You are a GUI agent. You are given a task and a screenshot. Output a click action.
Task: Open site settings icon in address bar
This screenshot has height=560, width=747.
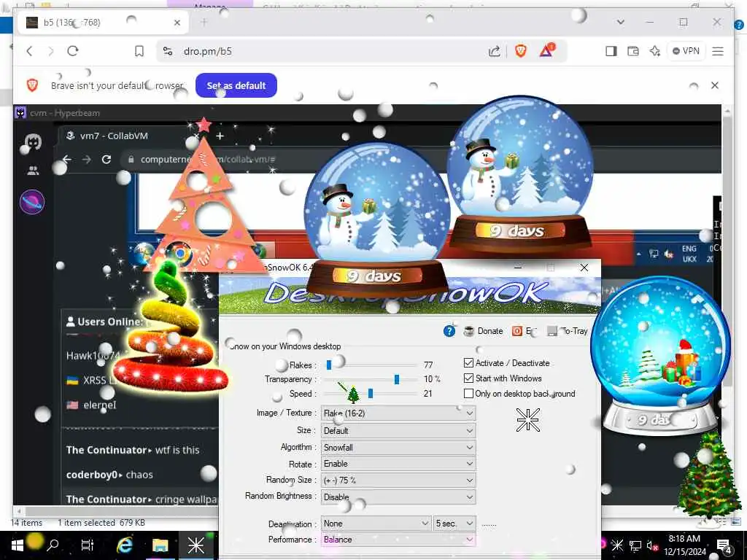click(x=168, y=51)
